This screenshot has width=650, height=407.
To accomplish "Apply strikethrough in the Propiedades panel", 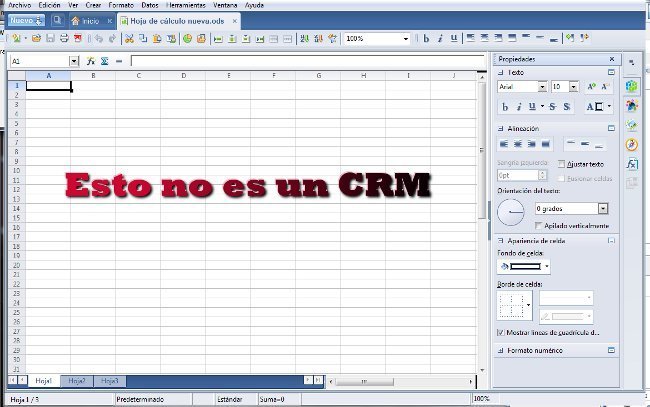I will click(x=553, y=107).
